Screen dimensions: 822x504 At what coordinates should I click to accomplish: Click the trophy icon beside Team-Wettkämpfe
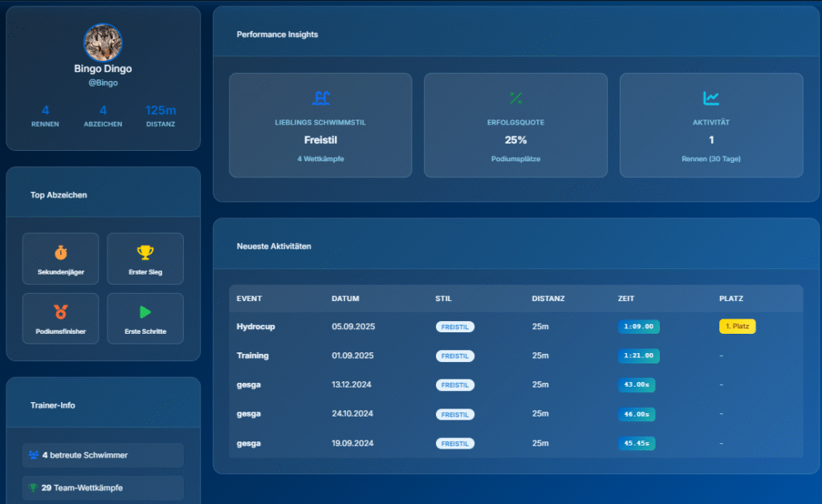click(x=34, y=488)
